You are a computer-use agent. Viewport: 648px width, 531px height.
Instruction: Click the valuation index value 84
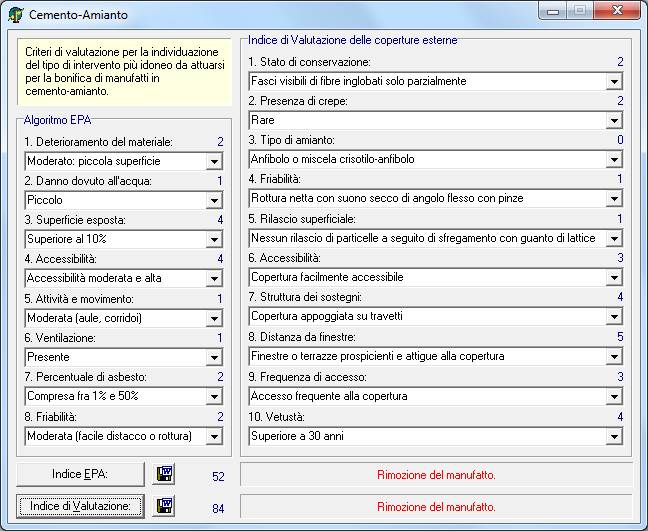pyautogui.click(x=218, y=508)
